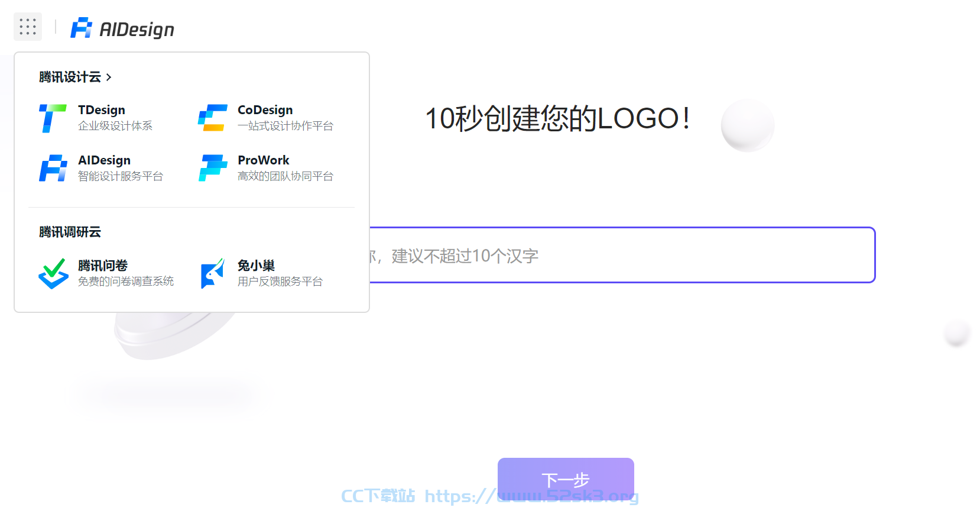Expand 腾讯设计云 chevron arrow
The image size is (980, 514).
tap(109, 77)
